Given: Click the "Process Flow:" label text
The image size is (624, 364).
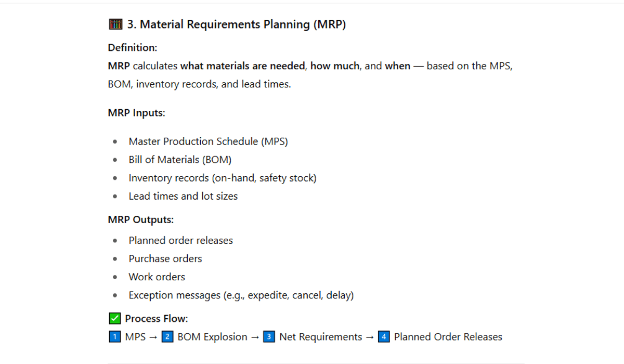Looking at the screenshot, I should (x=156, y=318).
